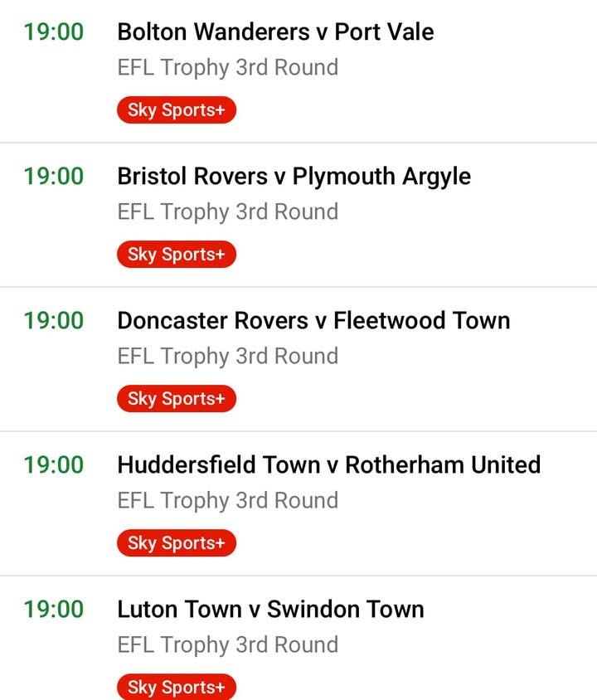597x700 pixels.
Task: Click the 19:00 time beside Bristol Rovers fixture
Action: 54,177
